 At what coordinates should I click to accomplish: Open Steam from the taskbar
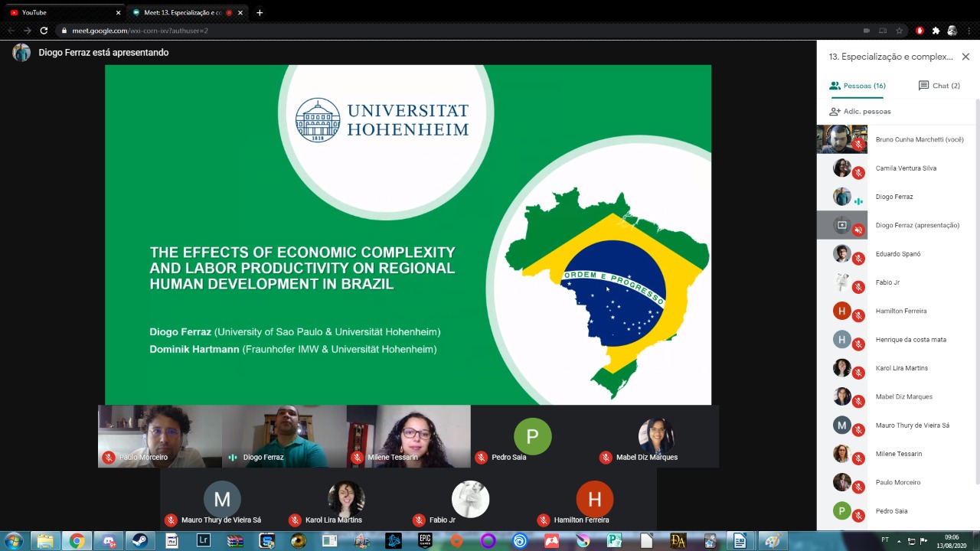click(x=140, y=541)
